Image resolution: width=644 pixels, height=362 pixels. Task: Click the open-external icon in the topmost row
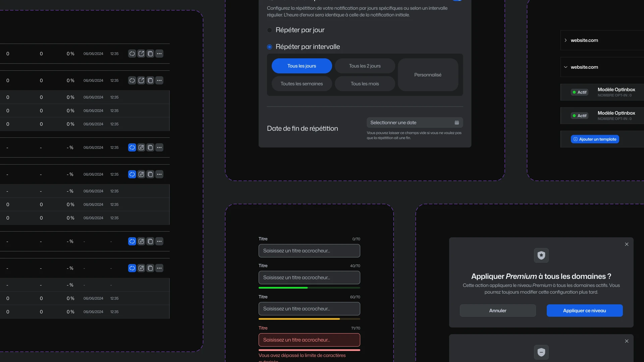(141, 54)
